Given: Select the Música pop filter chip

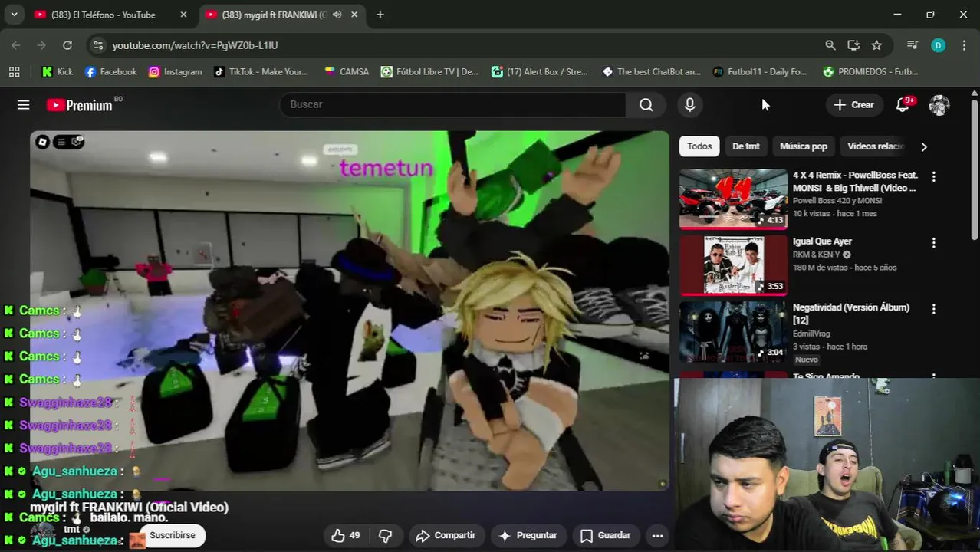Looking at the screenshot, I should pyautogui.click(x=804, y=146).
